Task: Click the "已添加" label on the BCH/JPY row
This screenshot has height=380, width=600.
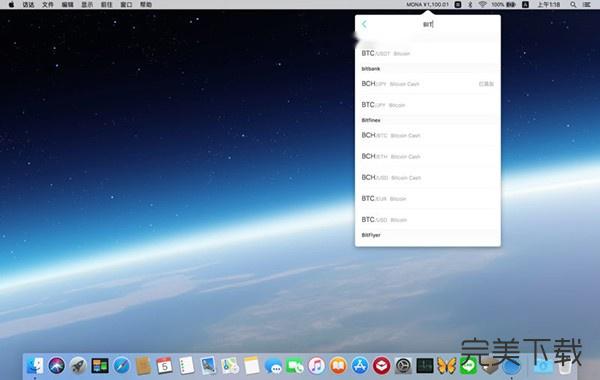Action: coord(486,84)
